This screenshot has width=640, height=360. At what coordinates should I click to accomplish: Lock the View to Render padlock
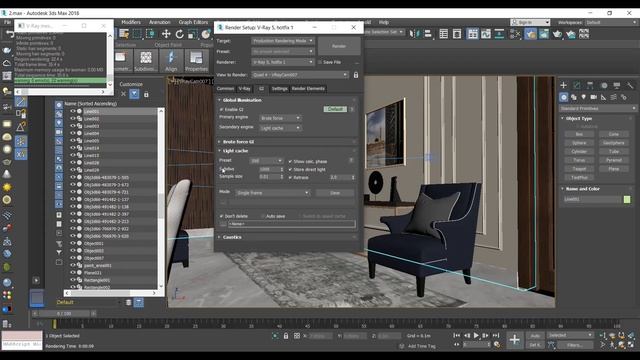(x=356, y=75)
